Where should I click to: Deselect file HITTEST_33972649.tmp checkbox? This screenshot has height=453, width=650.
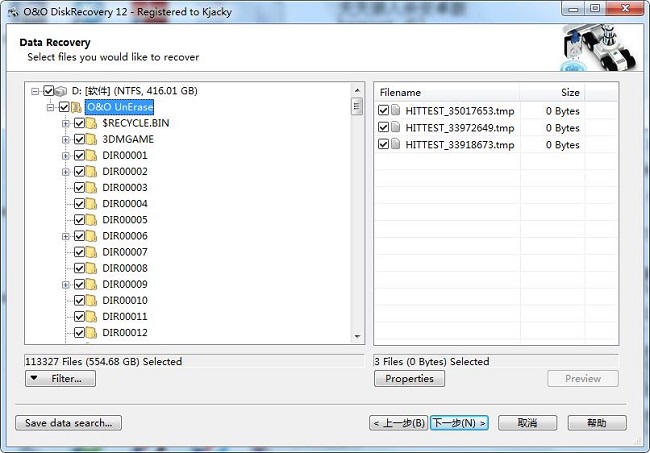(383, 127)
